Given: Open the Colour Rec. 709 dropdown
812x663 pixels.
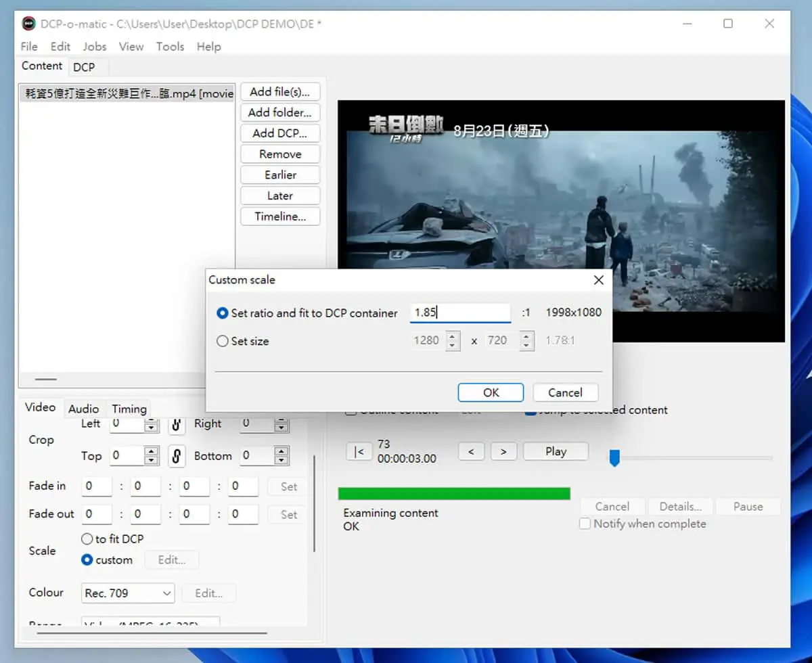Looking at the screenshot, I should 128,593.
